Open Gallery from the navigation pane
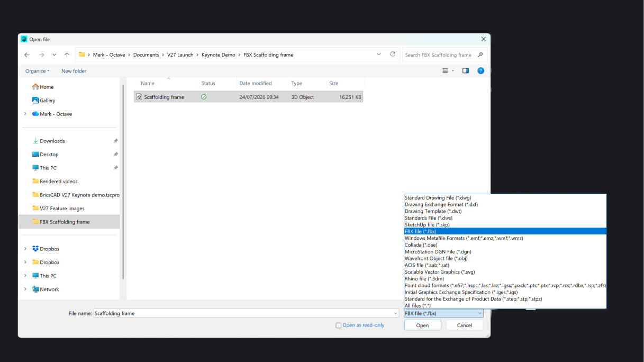This screenshot has width=644, height=362. pyautogui.click(x=47, y=101)
